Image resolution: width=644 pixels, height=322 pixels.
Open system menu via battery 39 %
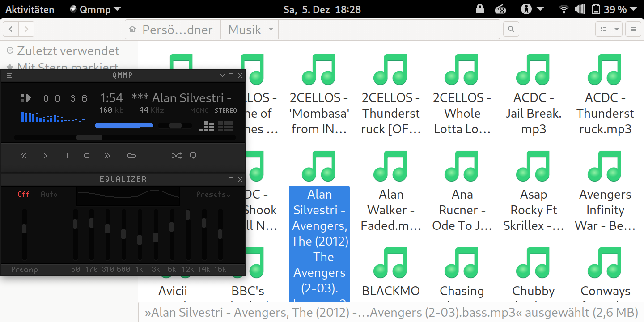pyautogui.click(x=615, y=9)
